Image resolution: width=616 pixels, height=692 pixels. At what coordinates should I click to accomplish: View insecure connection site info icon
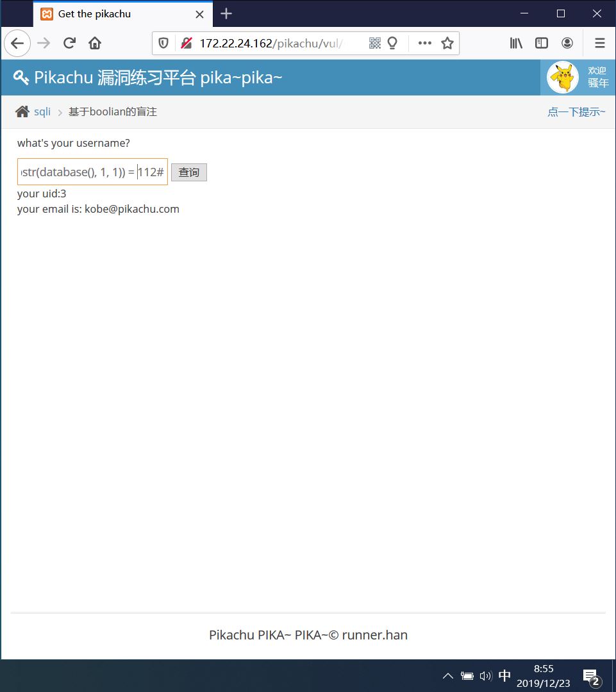coord(187,44)
